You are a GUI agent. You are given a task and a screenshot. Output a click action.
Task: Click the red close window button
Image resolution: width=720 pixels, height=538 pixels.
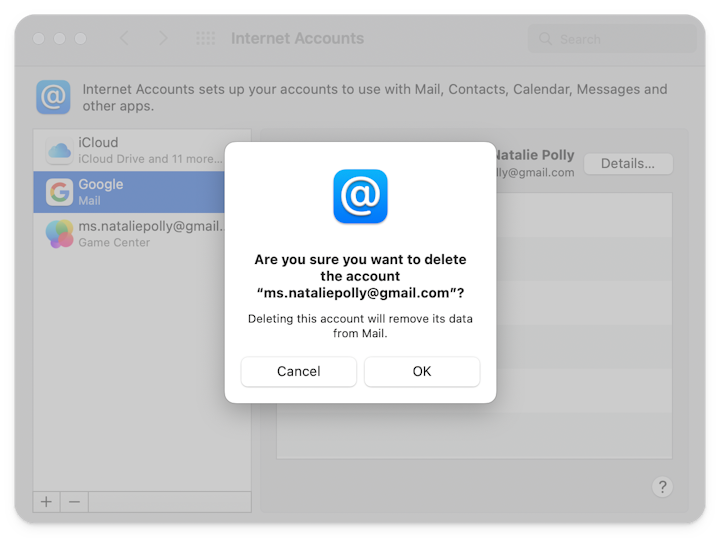coord(39,39)
